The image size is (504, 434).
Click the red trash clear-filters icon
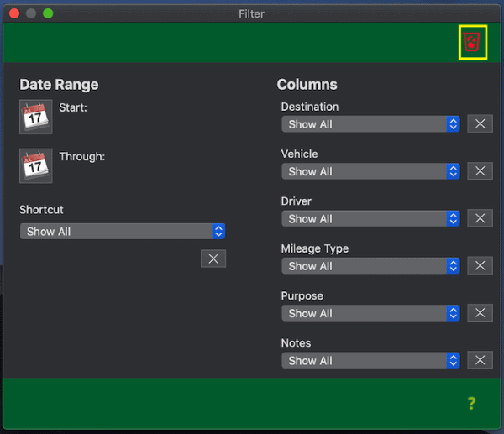point(472,41)
